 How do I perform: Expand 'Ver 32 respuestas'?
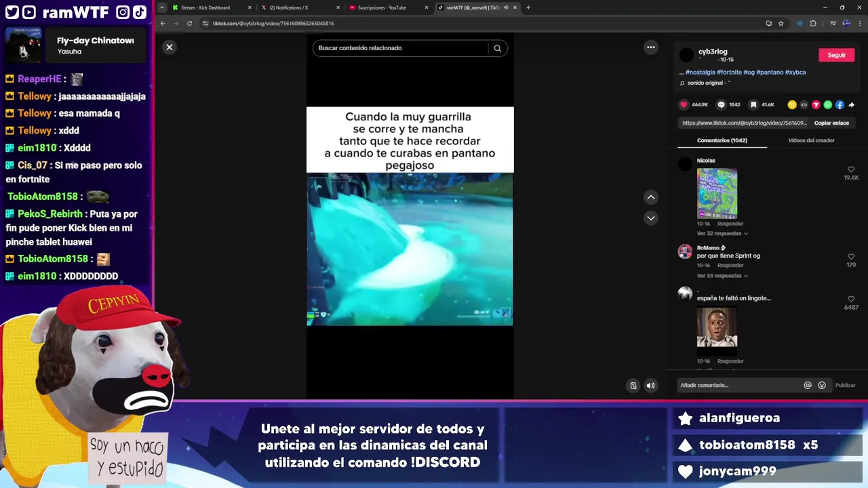pos(722,233)
